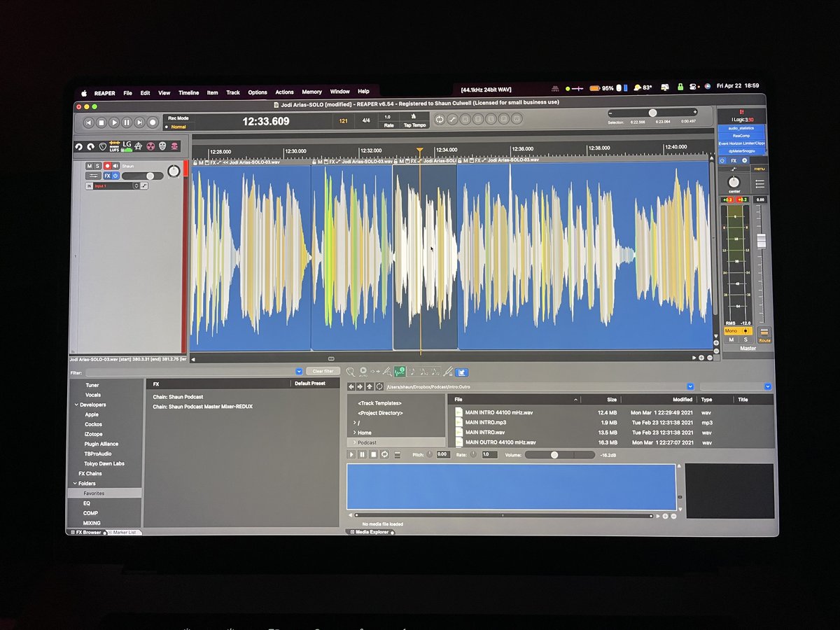Image resolution: width=840 pixels, height=630 pixels.
Task: Mute the Master track
Action: 731,339
